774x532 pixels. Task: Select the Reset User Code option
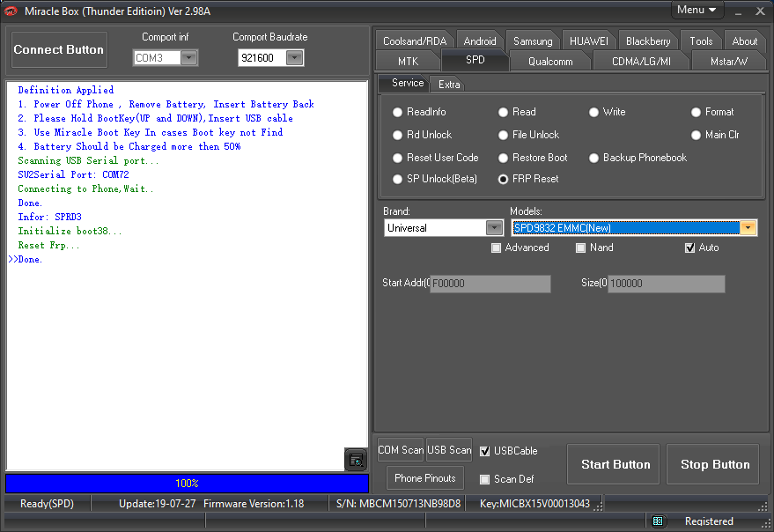(x=397, y=158)
